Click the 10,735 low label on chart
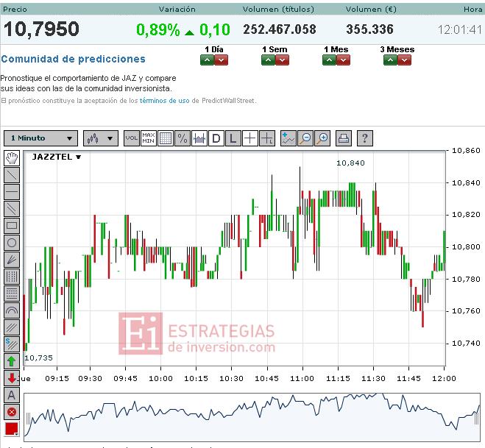 (39, 358)
